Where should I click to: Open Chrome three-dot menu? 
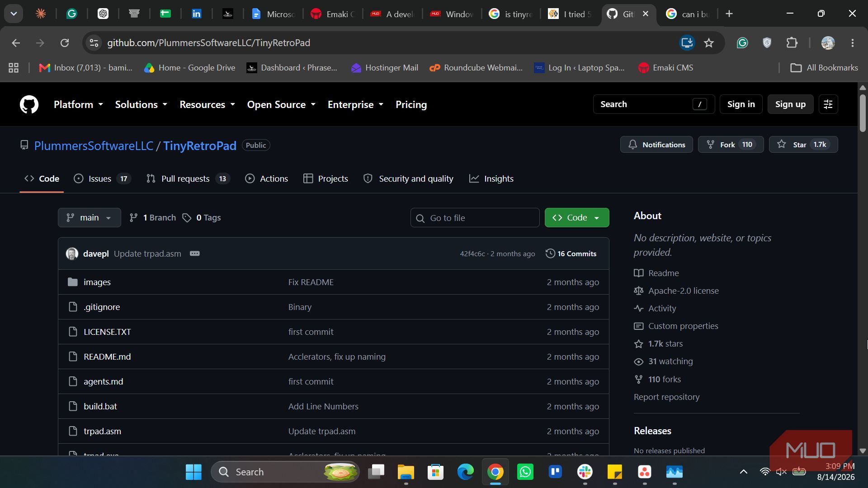click(x=853, y=43)
